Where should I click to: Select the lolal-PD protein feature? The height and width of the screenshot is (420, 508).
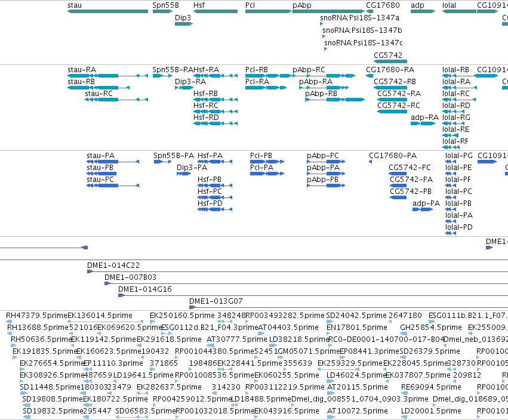[451, 233]
